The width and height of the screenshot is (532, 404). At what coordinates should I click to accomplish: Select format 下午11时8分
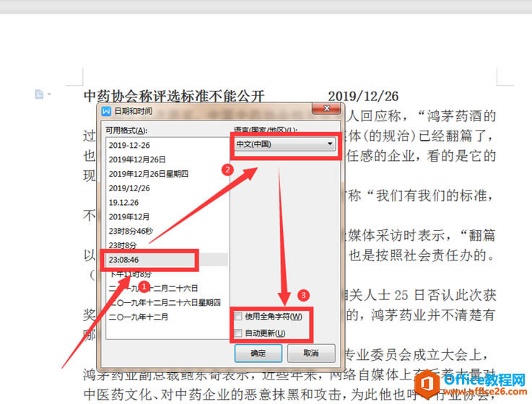click(167, 274)
